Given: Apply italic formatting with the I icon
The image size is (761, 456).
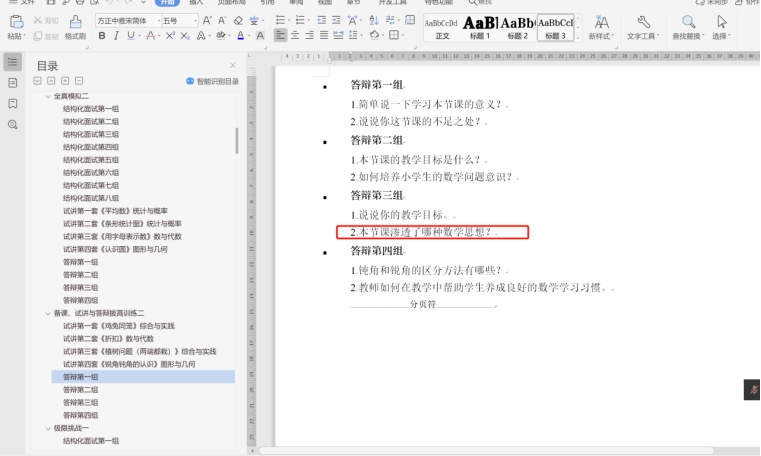Looking at the screenshot, I should (x=116, y=36).
